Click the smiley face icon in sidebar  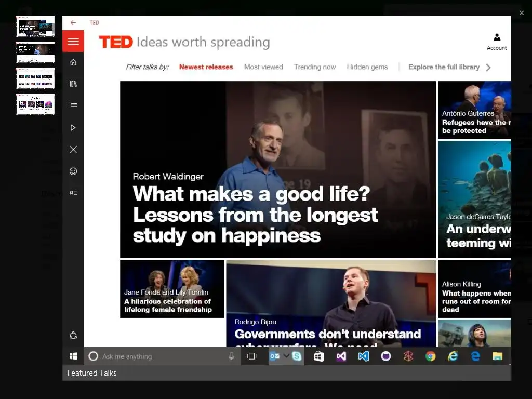pos(73,171)
